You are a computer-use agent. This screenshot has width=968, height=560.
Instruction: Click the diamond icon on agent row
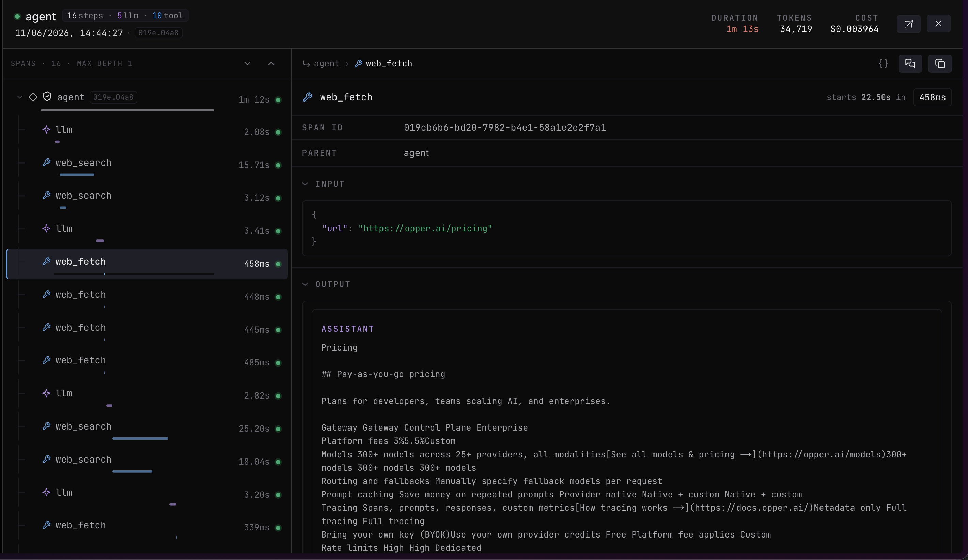tap(33, 97)
